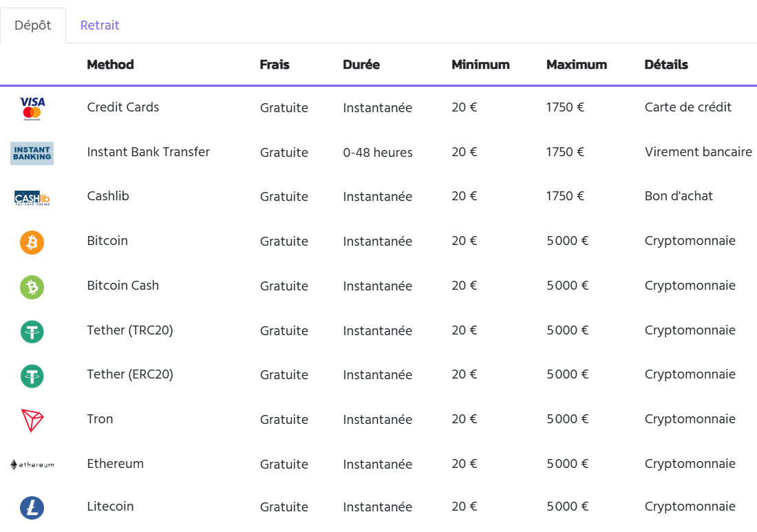
Task: Click Cryptomonnaie details in Bitcoin row
Action: (x=690, y=241)
